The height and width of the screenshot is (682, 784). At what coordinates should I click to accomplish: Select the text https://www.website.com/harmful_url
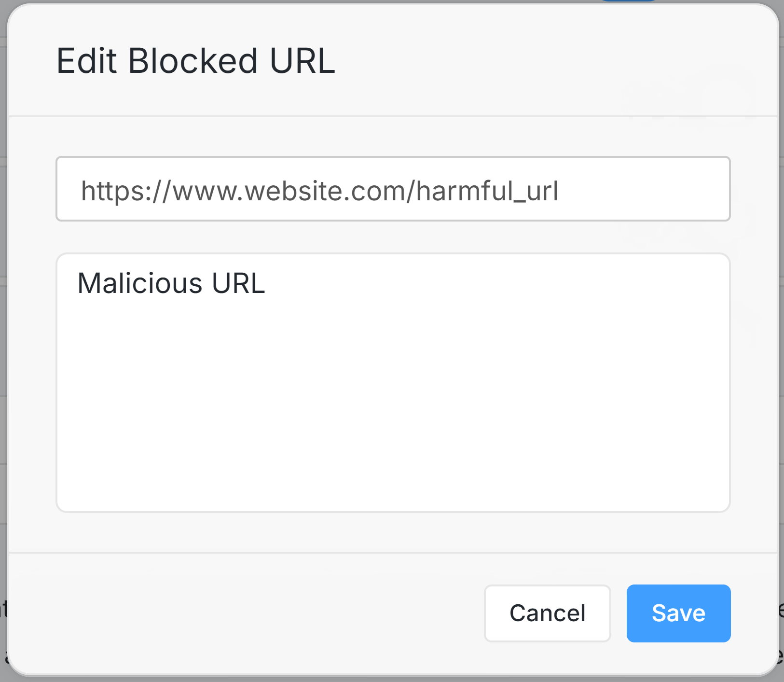click(319, 190)
